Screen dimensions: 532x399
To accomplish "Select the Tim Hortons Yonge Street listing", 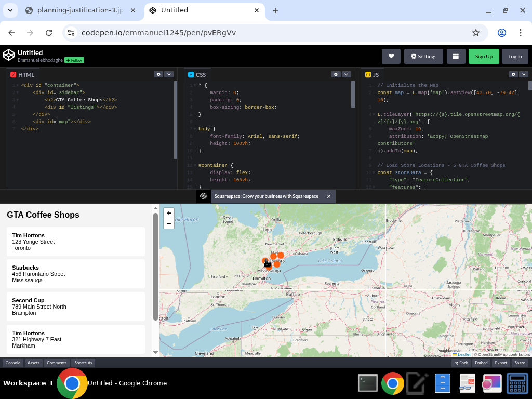I will coord(76,242).
